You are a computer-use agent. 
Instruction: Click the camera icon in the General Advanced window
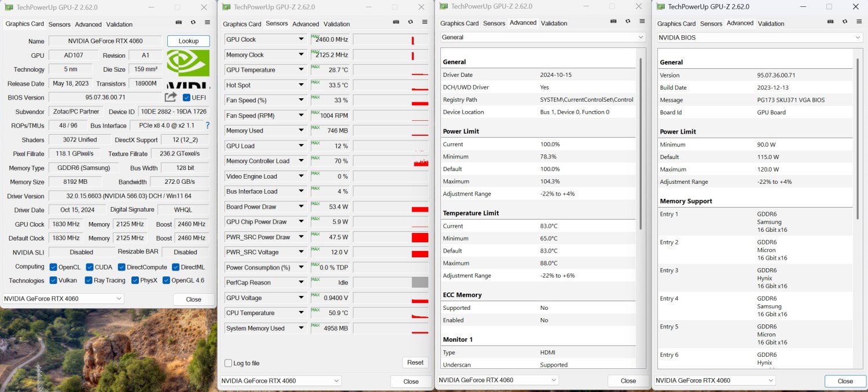coord(613,21)
